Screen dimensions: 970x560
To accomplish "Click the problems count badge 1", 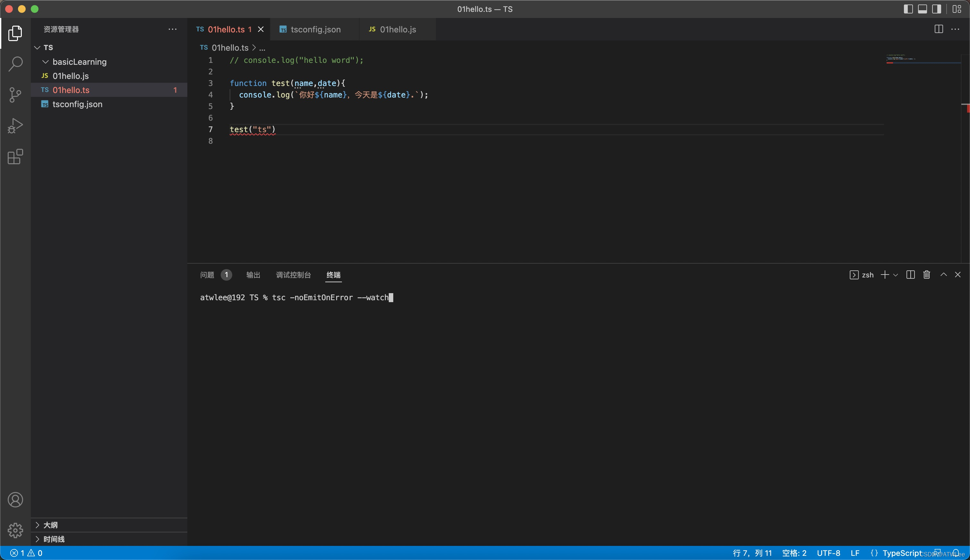I will 226,275.
